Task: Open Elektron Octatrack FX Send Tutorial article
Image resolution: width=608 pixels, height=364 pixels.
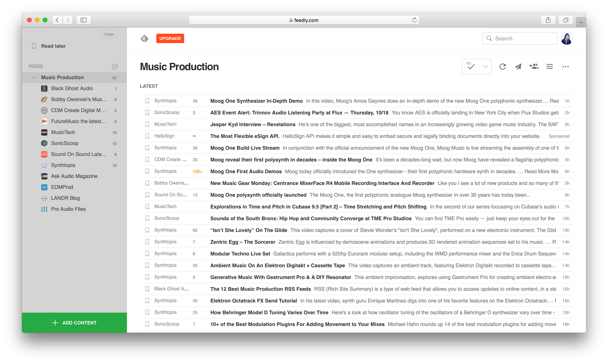Action: coord(253,301)
